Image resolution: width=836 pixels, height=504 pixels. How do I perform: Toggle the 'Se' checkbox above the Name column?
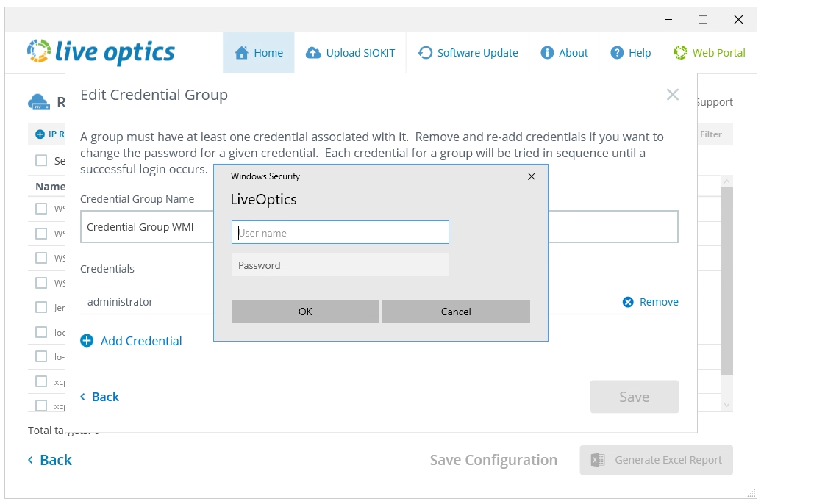click(x=41, y=160)
